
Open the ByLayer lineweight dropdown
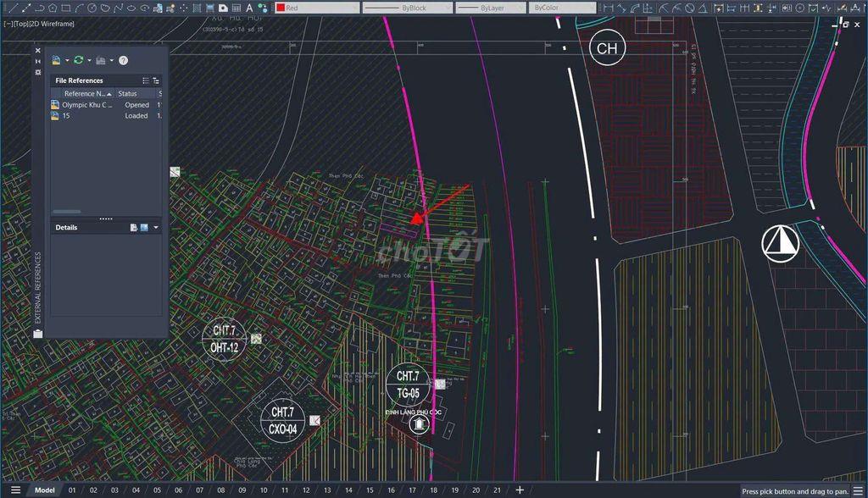(x=491, y=8)
